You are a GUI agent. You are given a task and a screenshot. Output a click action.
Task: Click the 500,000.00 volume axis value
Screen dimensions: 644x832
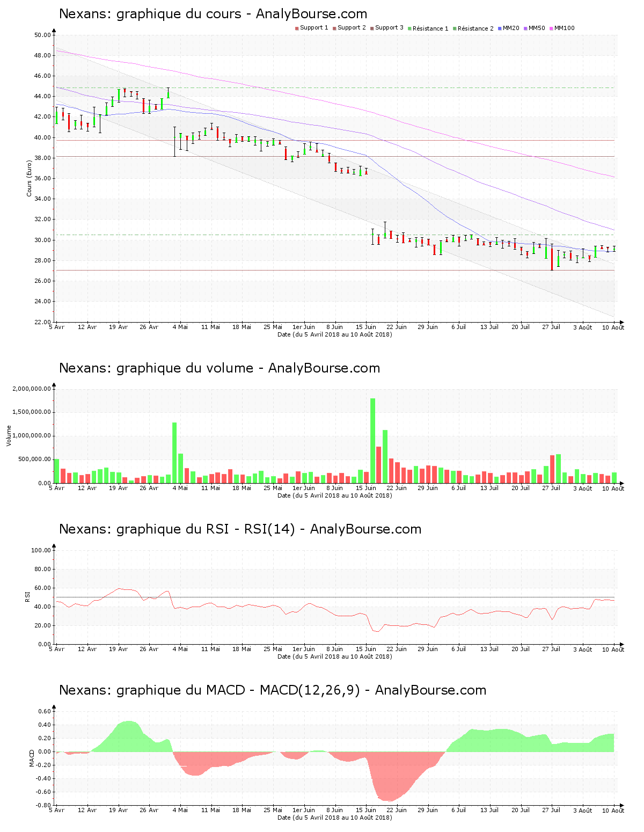tap(35, 459)
